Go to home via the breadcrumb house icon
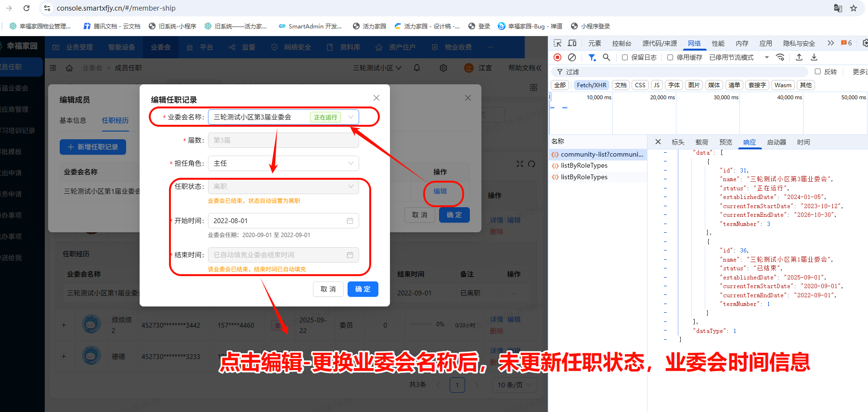 point(69,68)
